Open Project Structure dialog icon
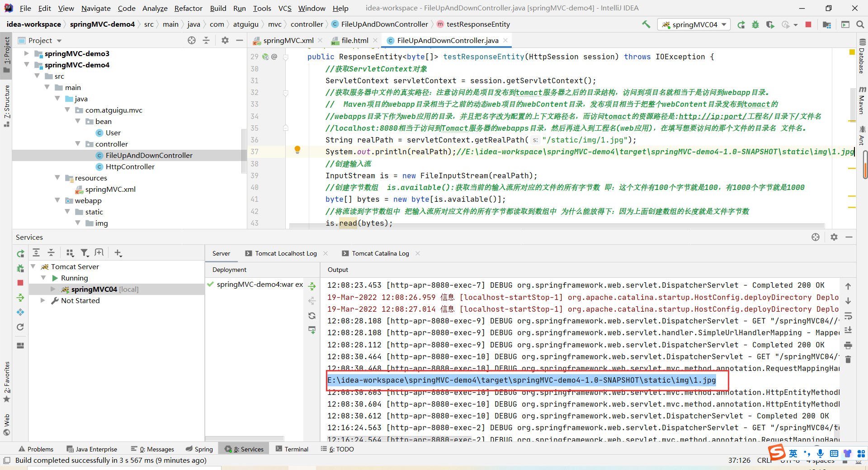The height and width of the screenshot is (470, 868). pos(827,24)
